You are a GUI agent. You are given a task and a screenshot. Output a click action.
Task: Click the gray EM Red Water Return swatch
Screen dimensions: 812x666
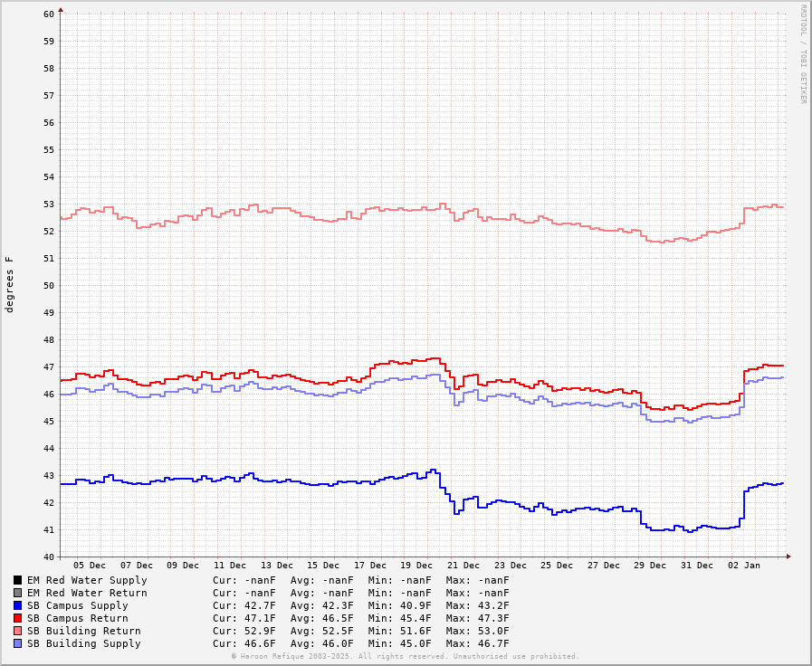(17, 593)
